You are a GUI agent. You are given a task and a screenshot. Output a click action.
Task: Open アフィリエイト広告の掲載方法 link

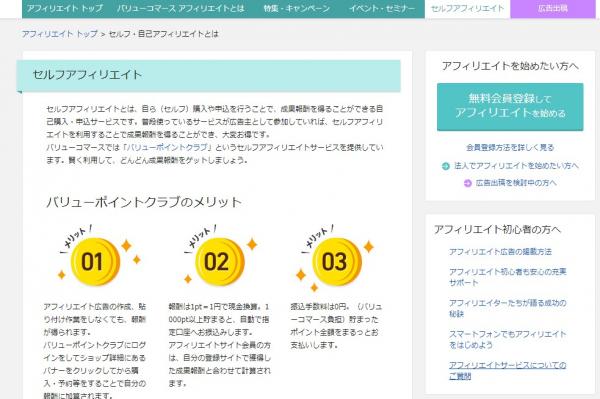500,252
